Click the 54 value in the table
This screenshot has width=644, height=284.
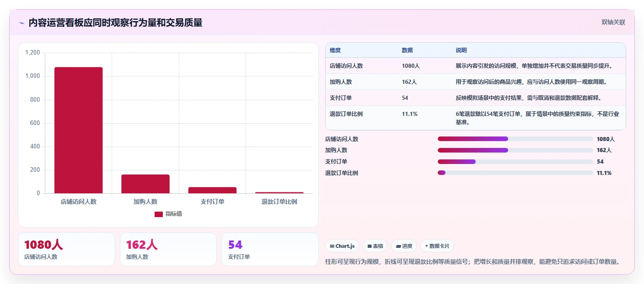tap(405, 98)
